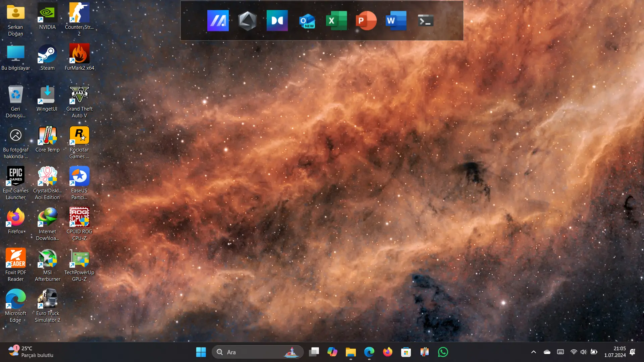Click the OneDrive cloud tray icon
Image resolution: width=644 pixels, height=362 pixels.
[x=547, y=352]
